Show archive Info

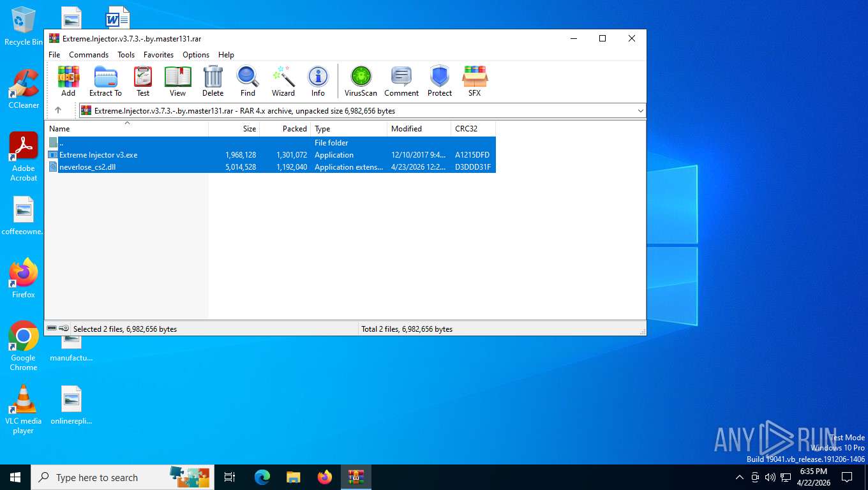[318, 81]
